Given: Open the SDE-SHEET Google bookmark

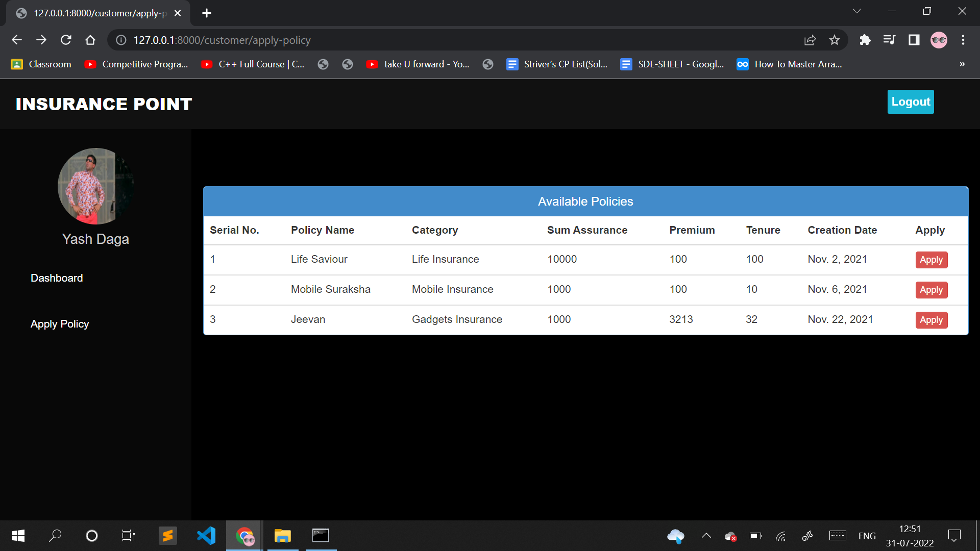Looking at the screenshot, I should [x=672, y=64].
